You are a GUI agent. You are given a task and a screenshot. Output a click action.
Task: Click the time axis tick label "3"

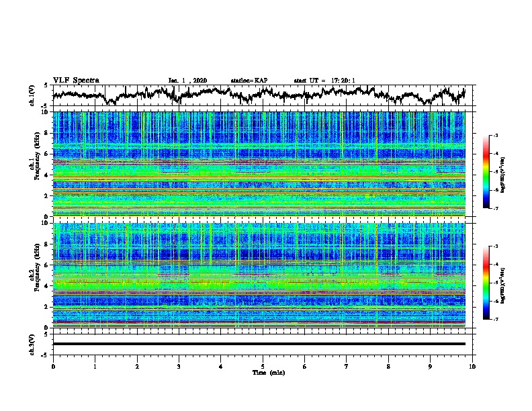(x=179, y=366)
